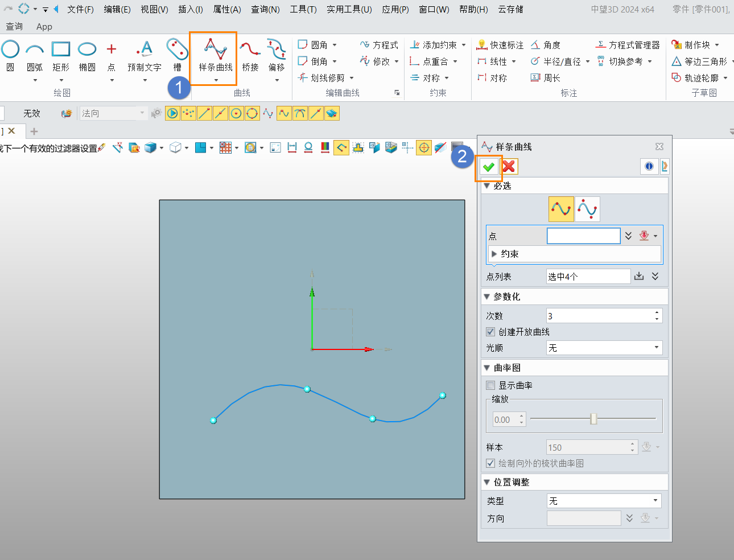Image resolution: width=734 pixels, height=560 pixels.
Task: Switch to the App ribbon tab
Action: pyautogui.click(x=44, y=26)
